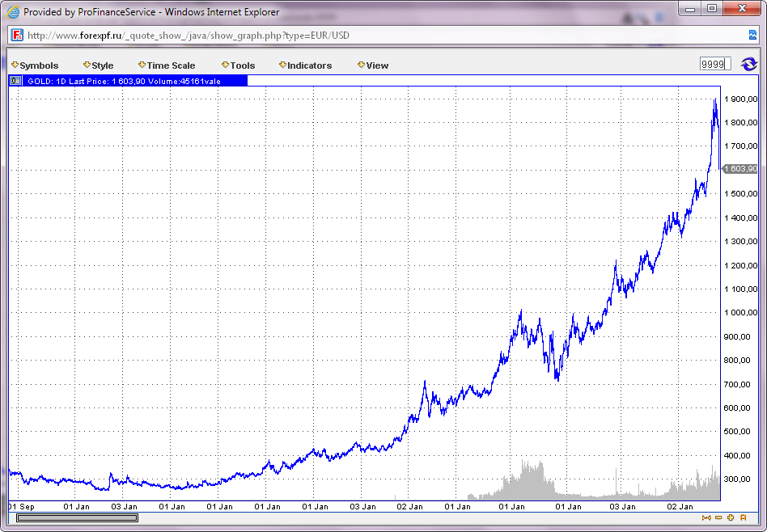
Task: Click the 1 603,90 current price marker
Action: coord(739,169)
